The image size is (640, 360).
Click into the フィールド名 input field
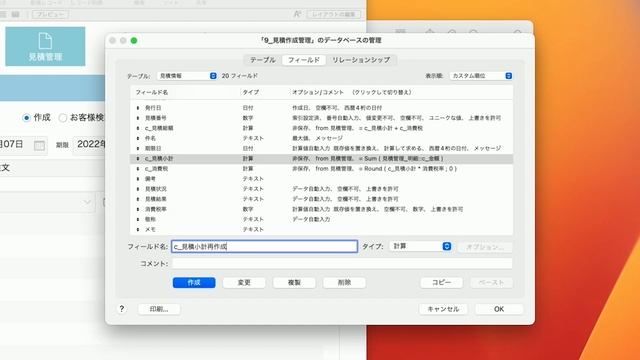[x=264, y=246]
